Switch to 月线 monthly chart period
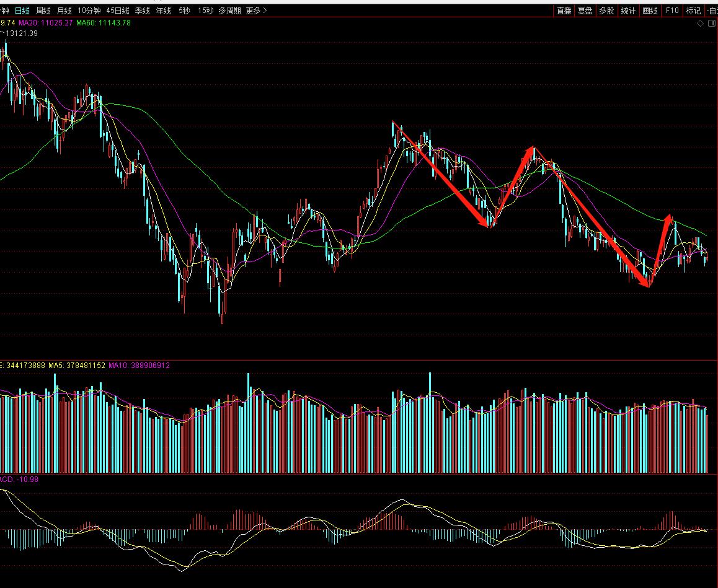Image resolution: width=718 pixels, height=588 pixels. click(x=64, y=11)
